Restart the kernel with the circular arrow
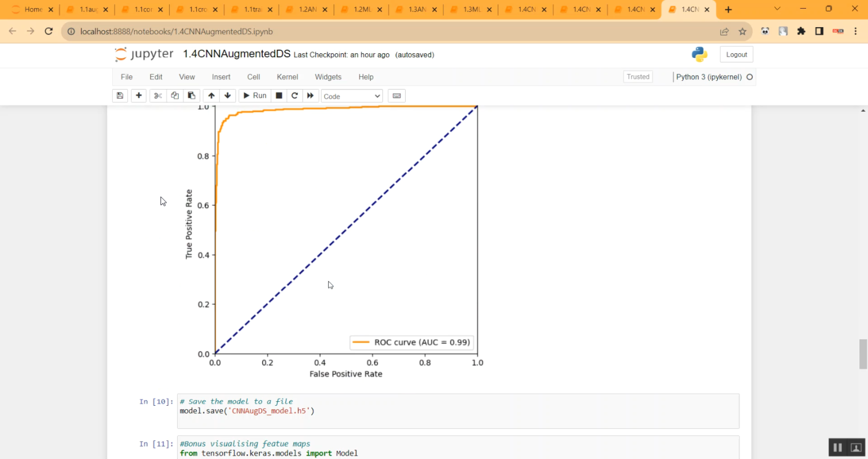 click(295, 96)
